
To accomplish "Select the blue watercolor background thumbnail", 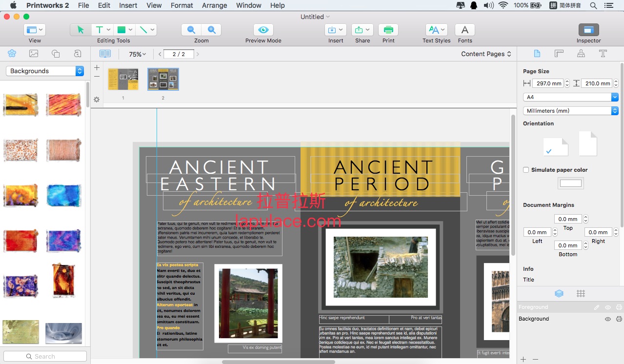I will click(64, 195).
